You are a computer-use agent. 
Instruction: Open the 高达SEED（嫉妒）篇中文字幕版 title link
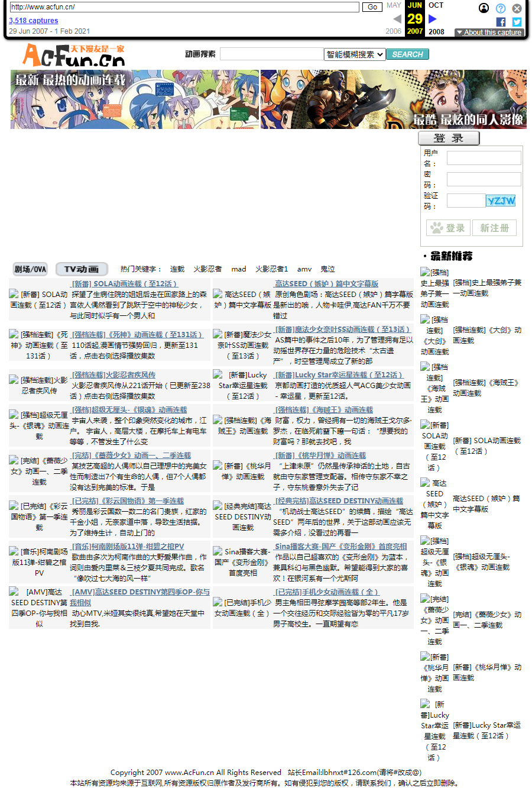(x=326, y=284)
